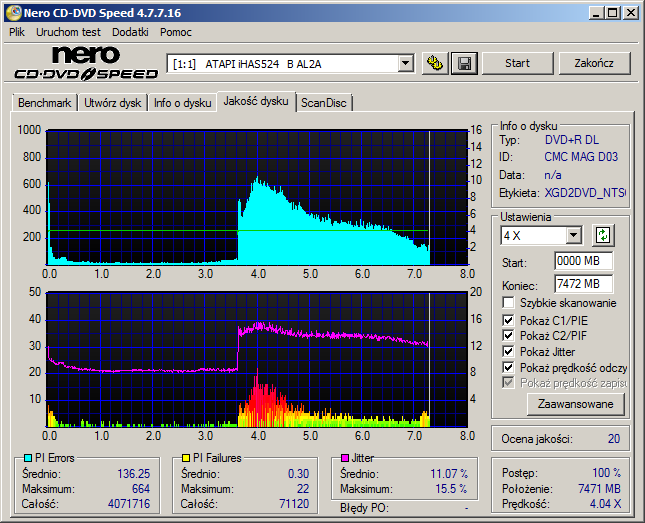Click the quality score value 20
This screenshot has height=523, width=645.
[614, 439]
